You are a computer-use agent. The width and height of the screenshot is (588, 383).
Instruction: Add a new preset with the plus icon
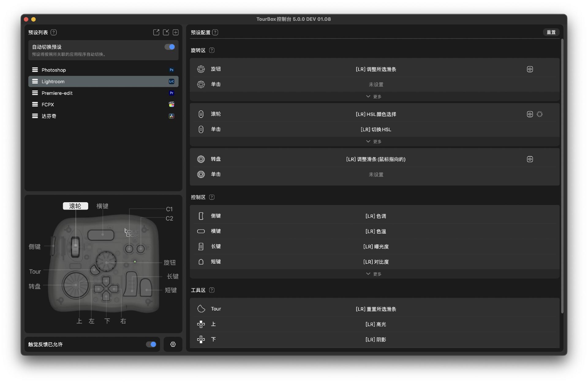click(x=175, y=32)
